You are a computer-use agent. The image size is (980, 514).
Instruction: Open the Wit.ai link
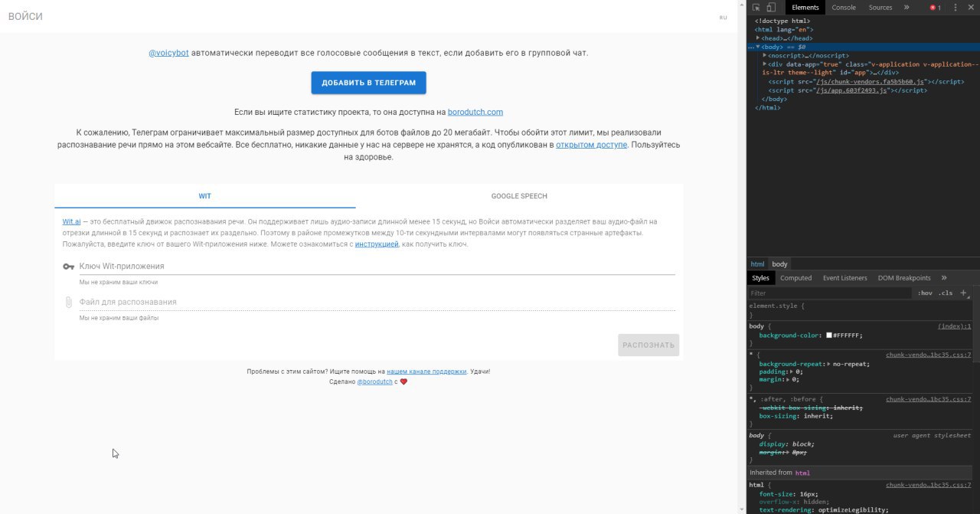pos(72,221)
